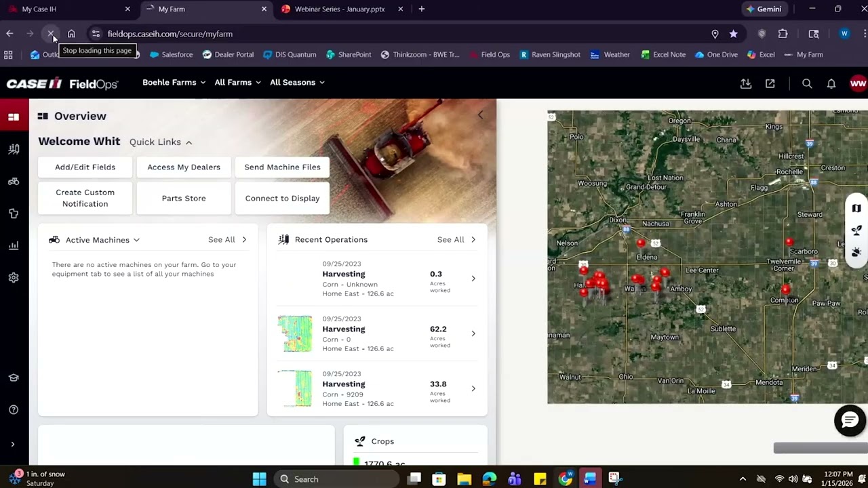Open the Overview dashboard sidebar icon
The image size is (868, 488).
(14, 117)
